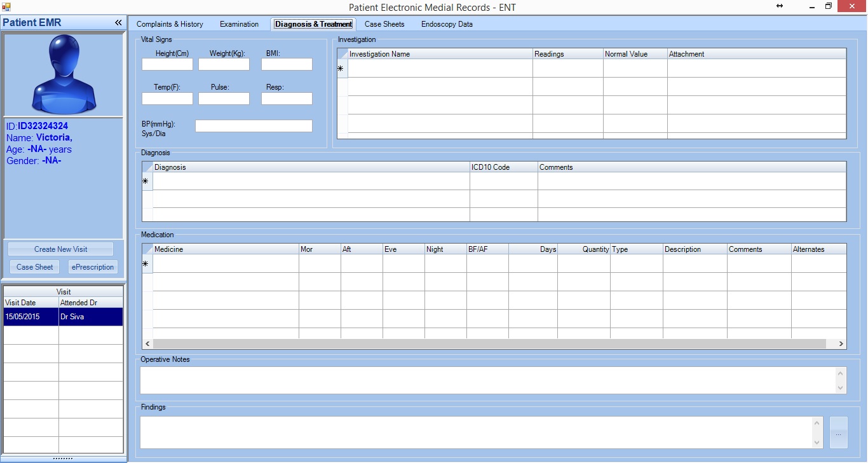Go to the Endoscopy Data tab
This screenshot has height=463, width=868.
447,24
